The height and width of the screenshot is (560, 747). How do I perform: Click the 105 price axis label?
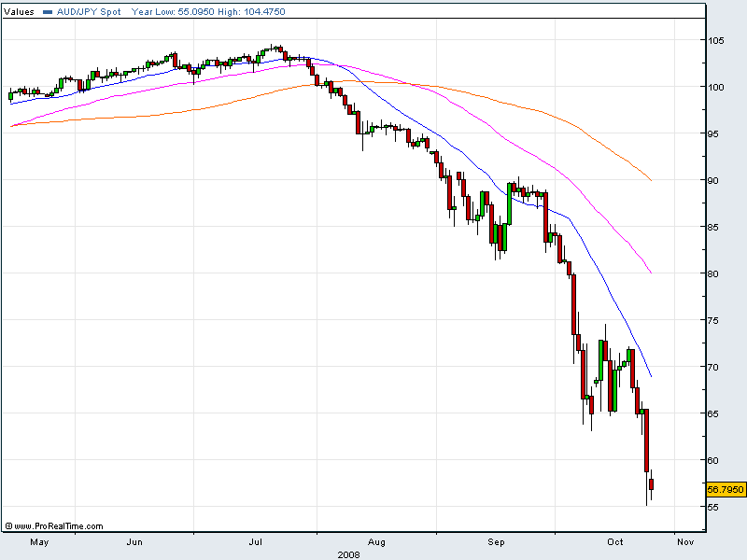[715, 40]
